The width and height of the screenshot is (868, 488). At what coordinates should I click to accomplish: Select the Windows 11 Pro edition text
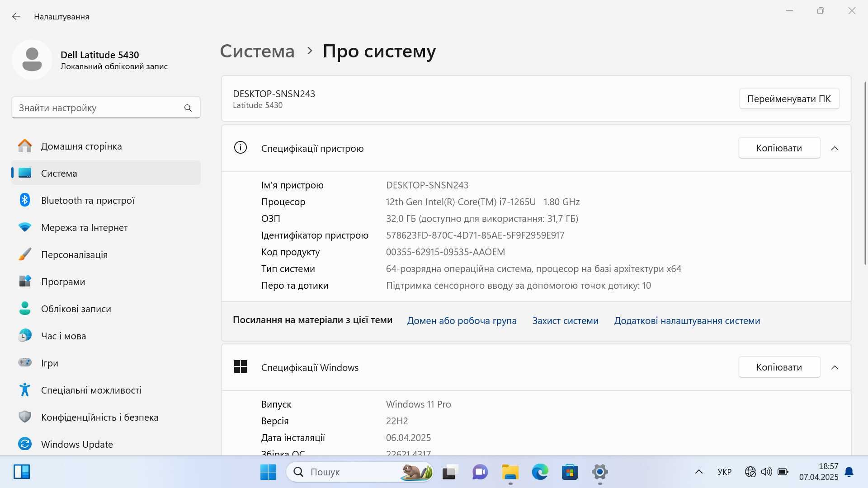(418, 404)
